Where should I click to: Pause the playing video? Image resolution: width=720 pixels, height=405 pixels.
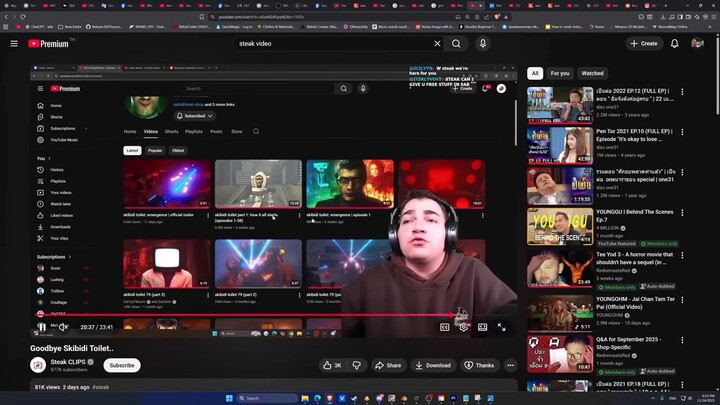click(42, 327)
